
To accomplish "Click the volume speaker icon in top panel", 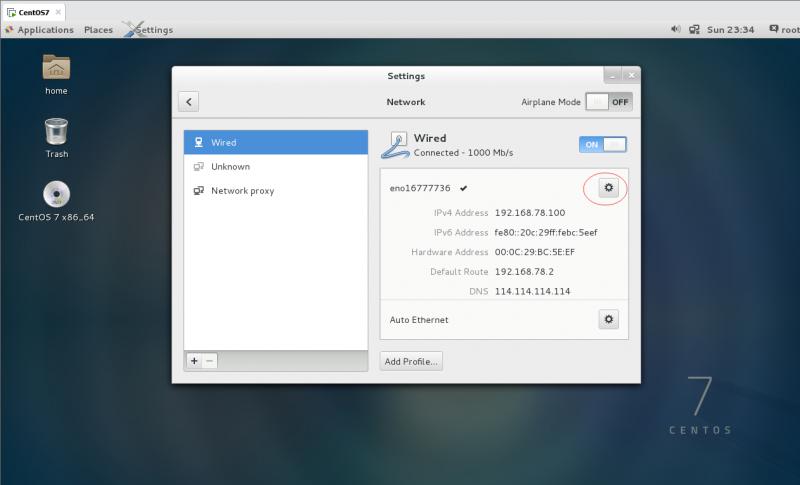I will [x=676, y=29].
